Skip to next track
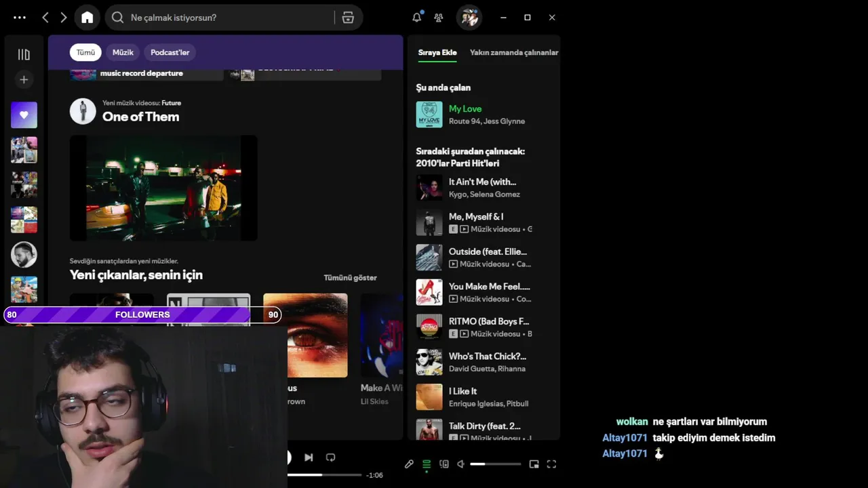The width and height of the screenshot is (868, 488). click(309, 457)
